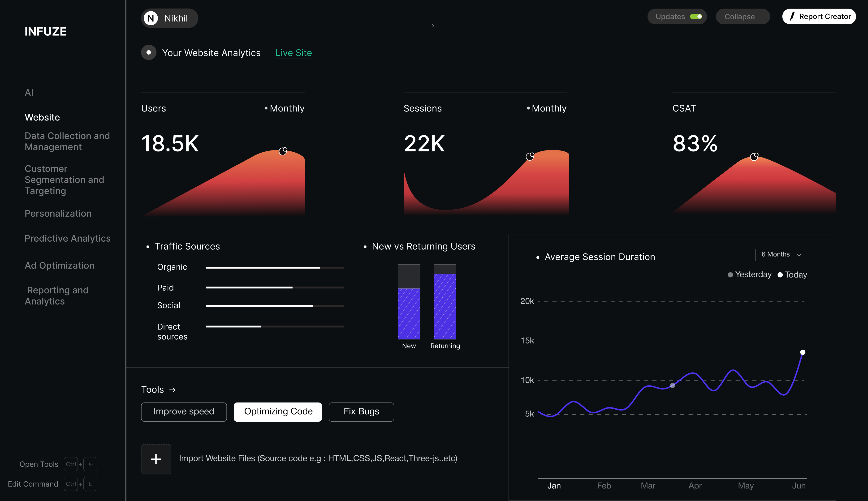
Task: Click the Collapse button
Action: pyautogui.click(x=742, y=17)
